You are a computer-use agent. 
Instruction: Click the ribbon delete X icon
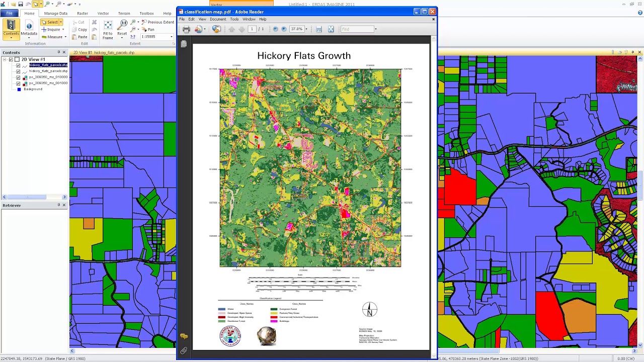click(94, 22)
